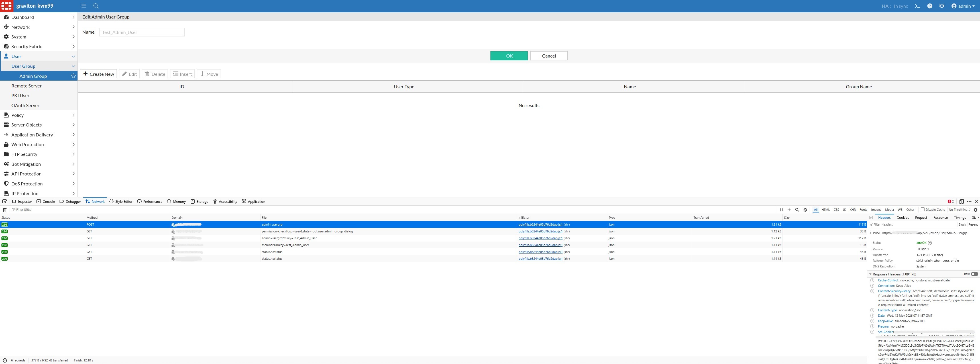Viewport: 980px width, 364px height.
Task: Expand the POST request URL details
Action: point(871,233)
